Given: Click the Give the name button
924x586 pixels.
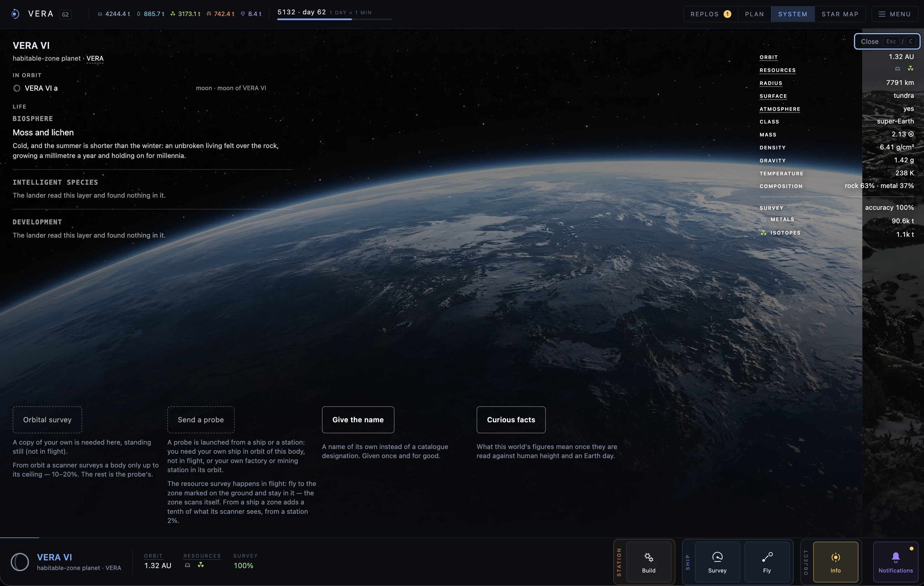Looking at the screenshot, I should (358, 420).
